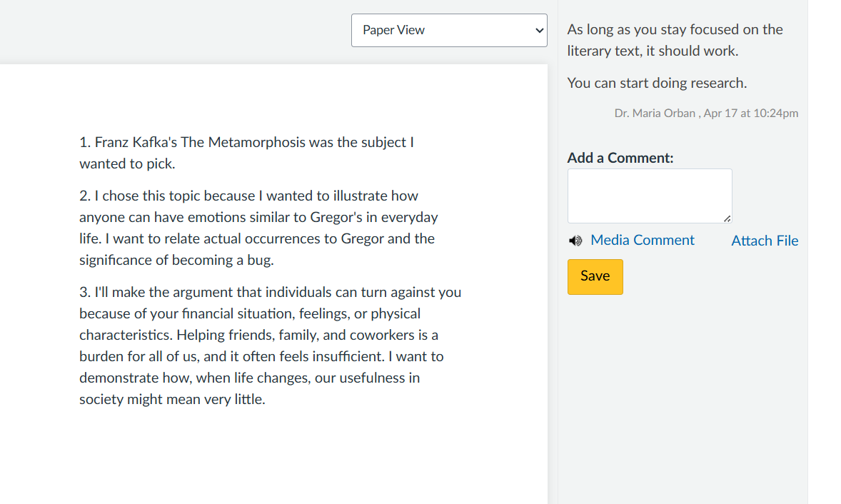841x504 pixels.
Task: Open the Paper View dropdown
Action: point(449,30)
